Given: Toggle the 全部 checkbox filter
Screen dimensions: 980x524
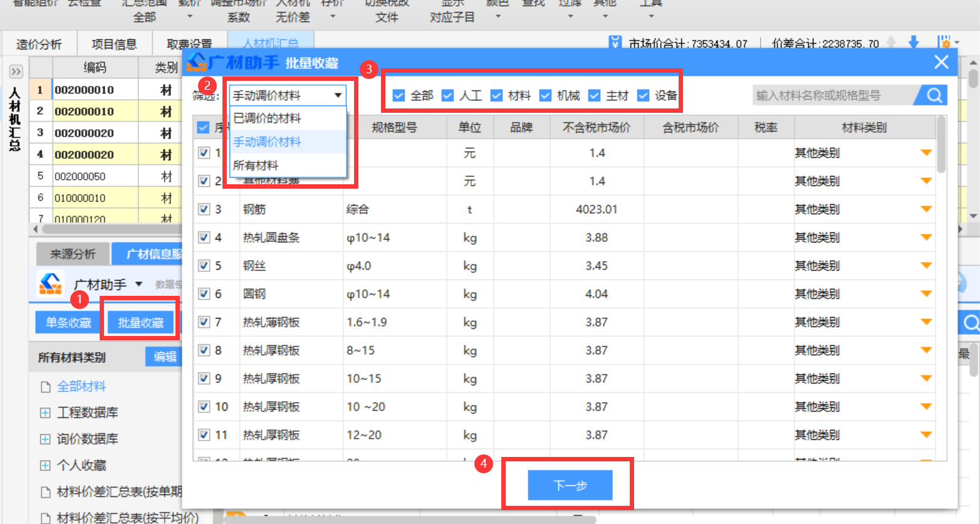Looking at the screenshot, I should (399, 95).
